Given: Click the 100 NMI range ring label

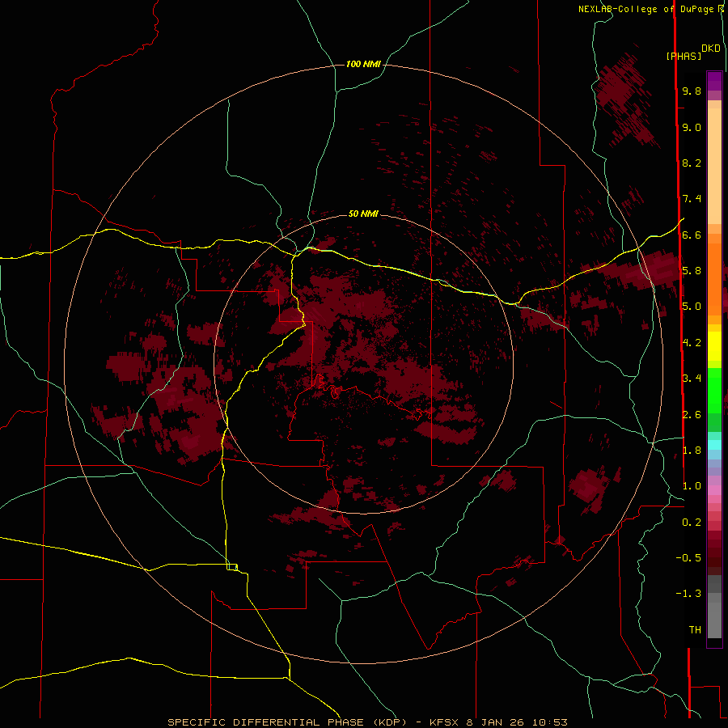Looking at the screenshot, I should coord(363,64).
